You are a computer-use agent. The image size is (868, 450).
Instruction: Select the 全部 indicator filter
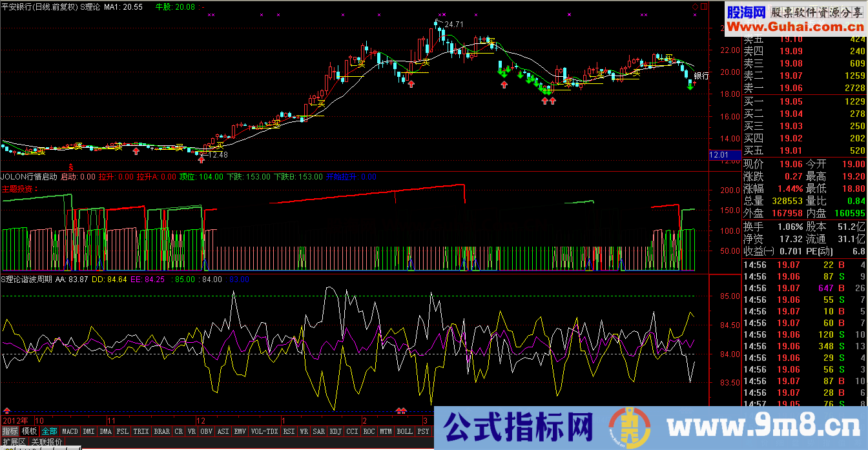click(x=50, y=431)
